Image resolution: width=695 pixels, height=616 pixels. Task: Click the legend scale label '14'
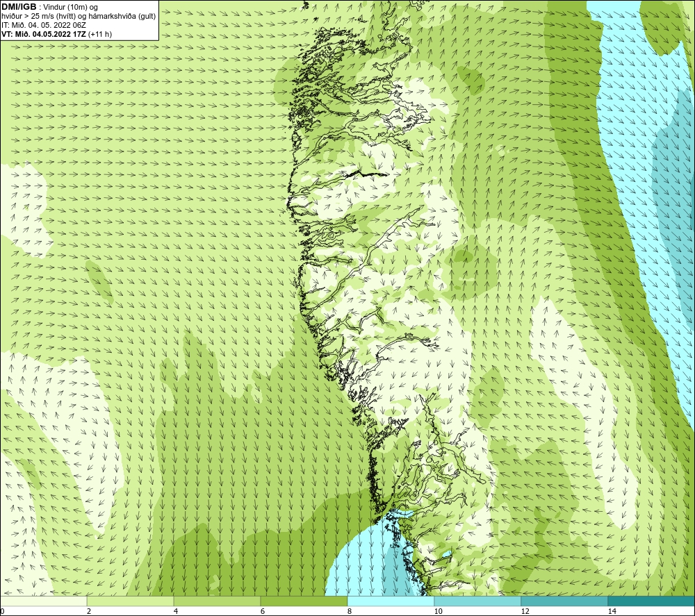click(612, 611)
